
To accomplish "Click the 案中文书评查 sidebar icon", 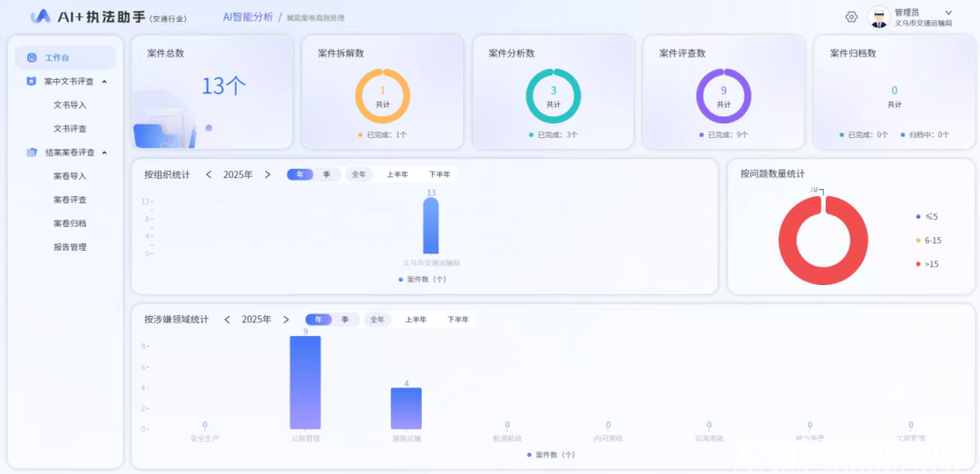I will (x=32, y=82).
